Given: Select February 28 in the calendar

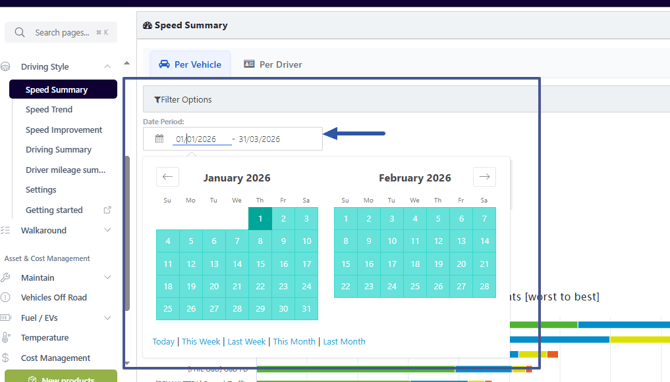Looking at the screenshot, I should (x=485, y=286).
